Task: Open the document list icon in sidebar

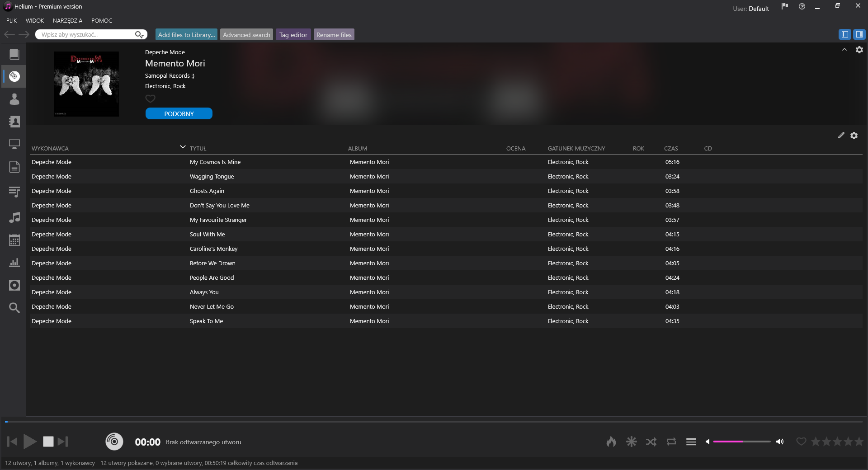Action: [x=14, y=167]
